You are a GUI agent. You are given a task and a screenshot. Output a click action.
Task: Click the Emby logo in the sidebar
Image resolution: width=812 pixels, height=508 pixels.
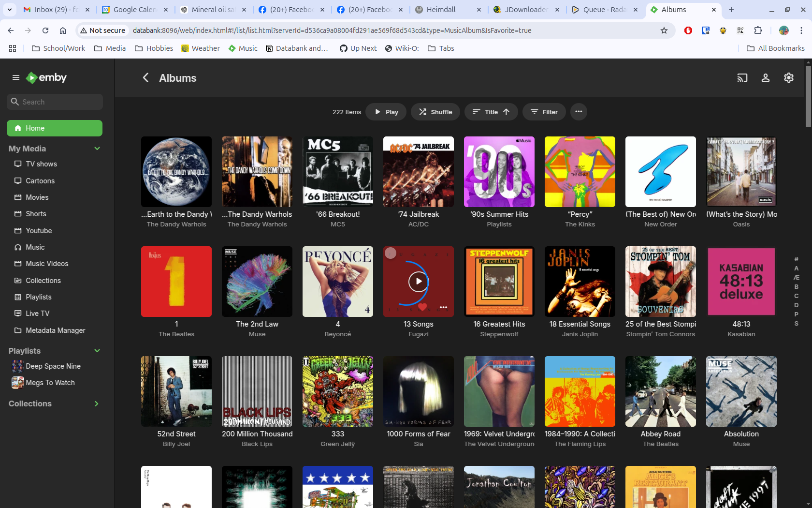46,77
